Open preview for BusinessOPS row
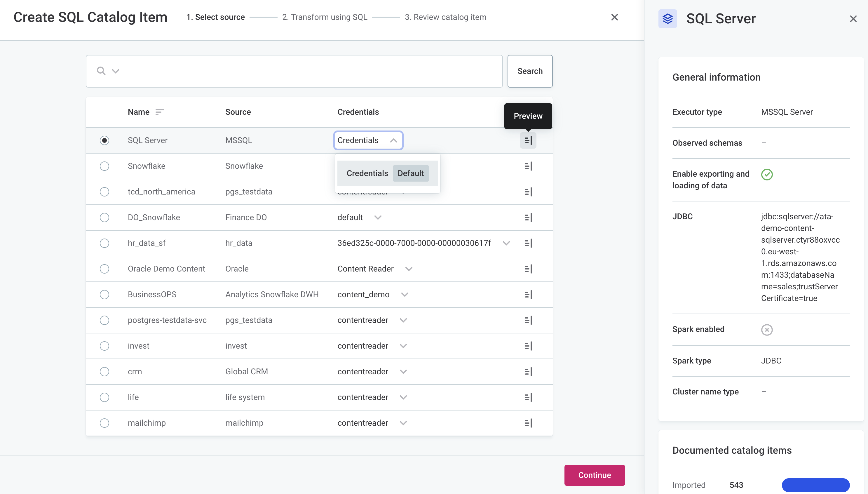Viewport: 868px width, 494px height. tap(528, 295)
